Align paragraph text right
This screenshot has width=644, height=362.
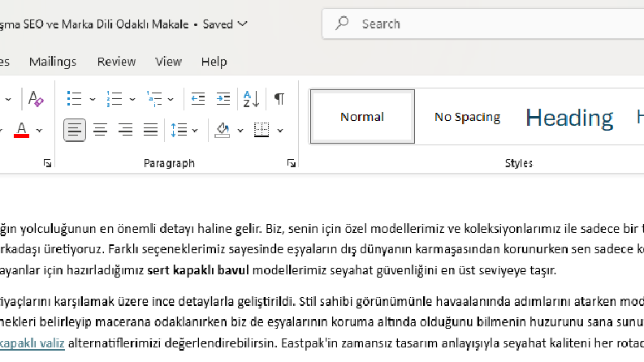click(x=125, y=130)
